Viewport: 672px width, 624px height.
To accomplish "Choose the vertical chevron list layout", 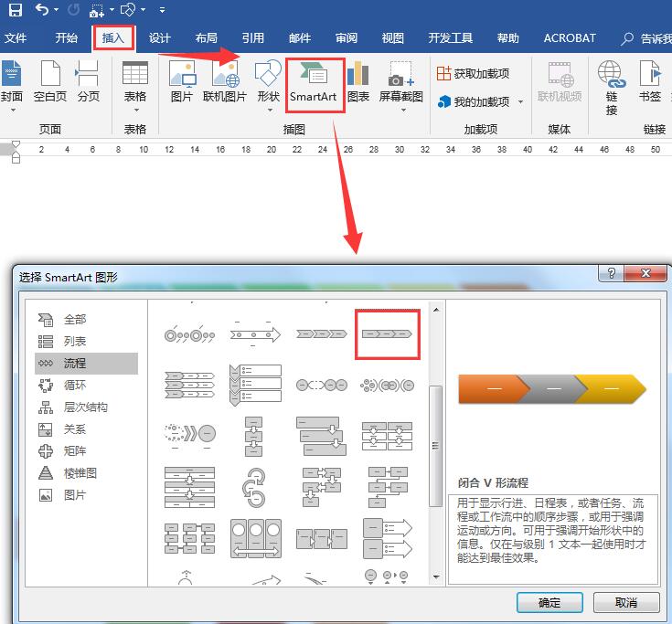I will pyautogui.click(x=255, y=385).
